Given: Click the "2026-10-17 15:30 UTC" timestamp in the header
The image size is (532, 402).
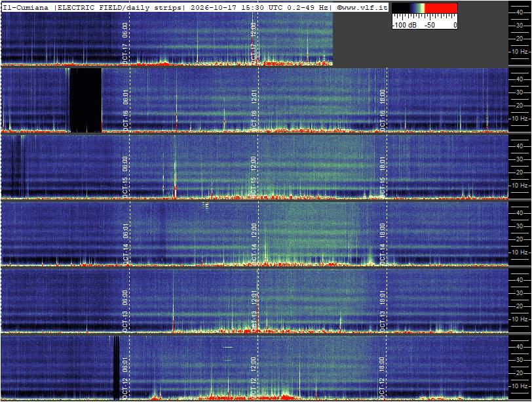Looking at the screenshot, I should coord(237,8).
